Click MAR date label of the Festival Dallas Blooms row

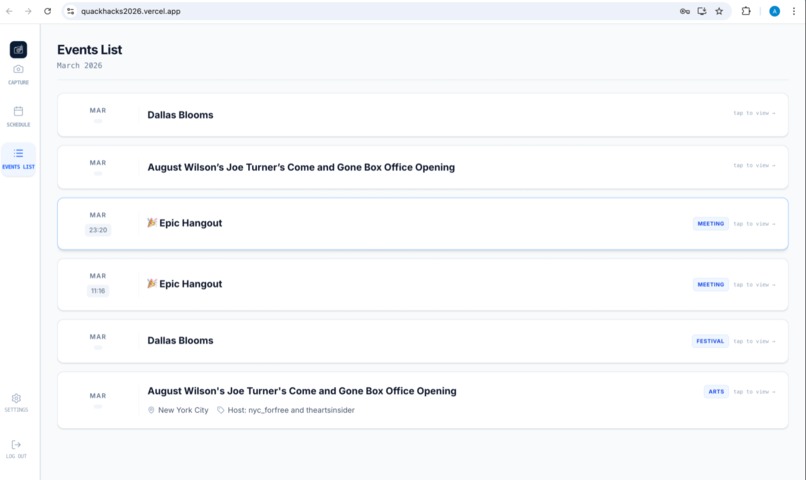98,337
